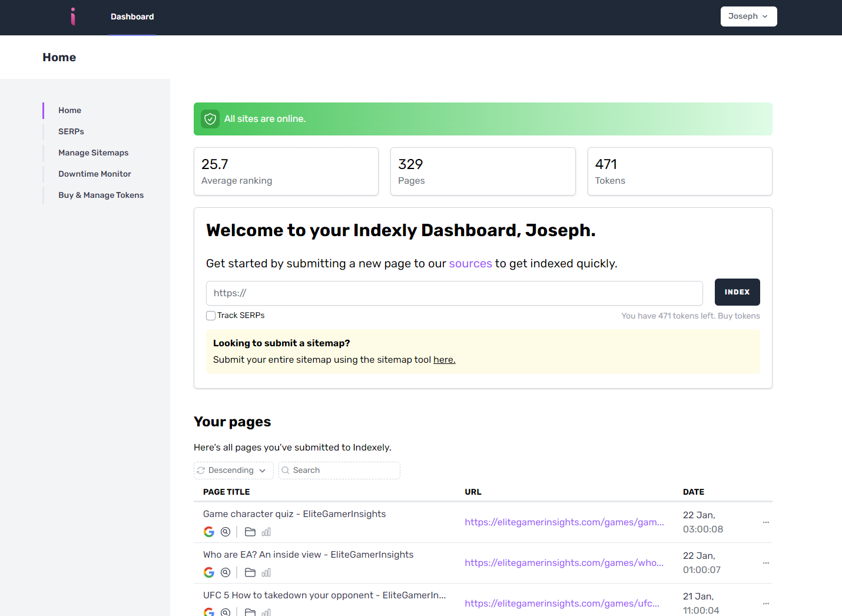Click search-engine icon for Game character quiz row
Viewport: 842px width, 616px height.
tap(226, 532)
